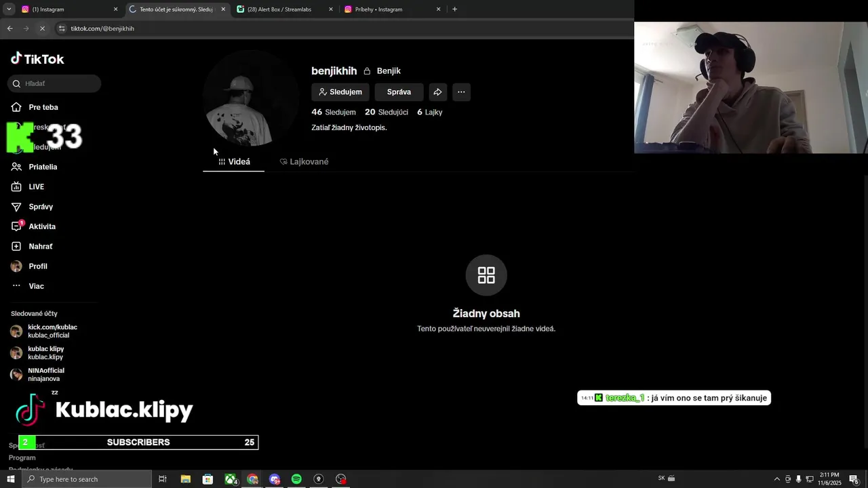Open Discord from the taskbar

(x=275, y=479)
